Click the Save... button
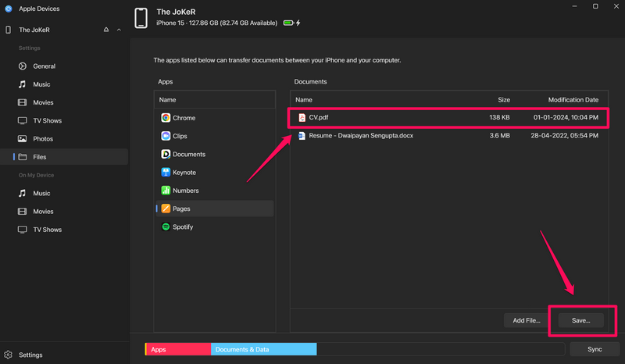Viewport: 625px width, 364px height. tap(580, 320)
